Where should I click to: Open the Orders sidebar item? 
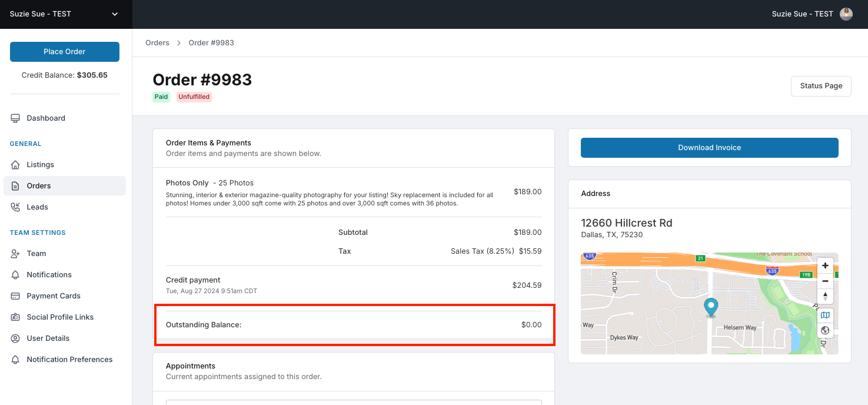pos(65,186)
